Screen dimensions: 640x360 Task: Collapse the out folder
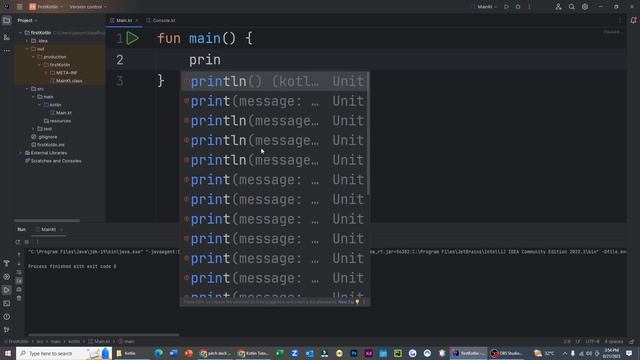pos(27,49)
